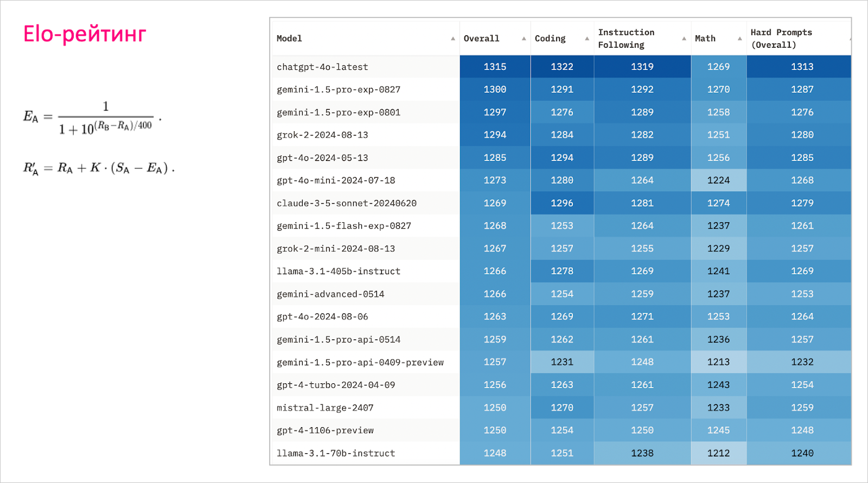
Task: Click Instruction Following score 1319
Action: point(642,67)
